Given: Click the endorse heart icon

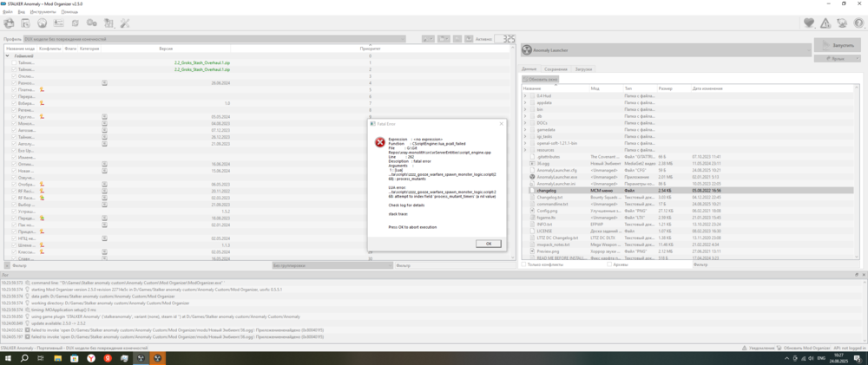Looking at the screenshot, I should (809, 23).
